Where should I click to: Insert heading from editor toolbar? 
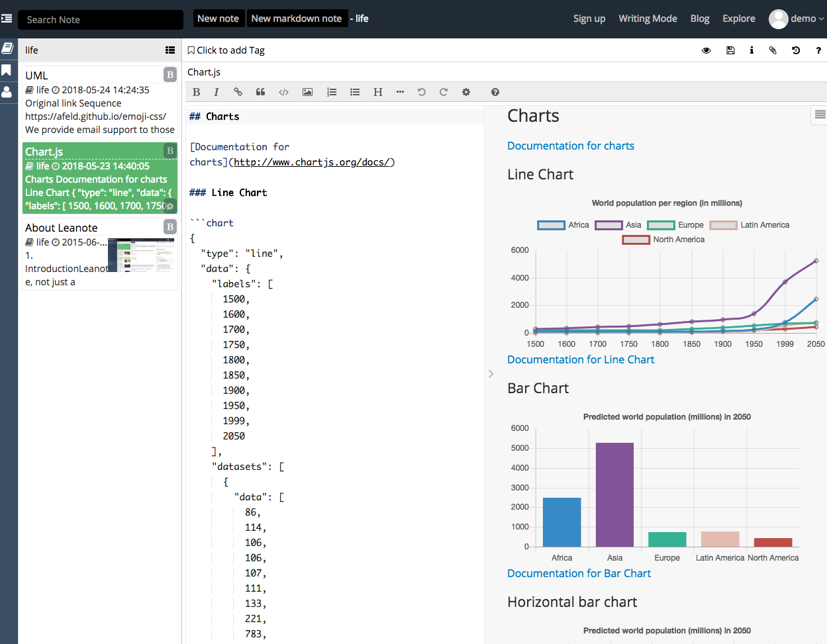(x=377, y=92)
